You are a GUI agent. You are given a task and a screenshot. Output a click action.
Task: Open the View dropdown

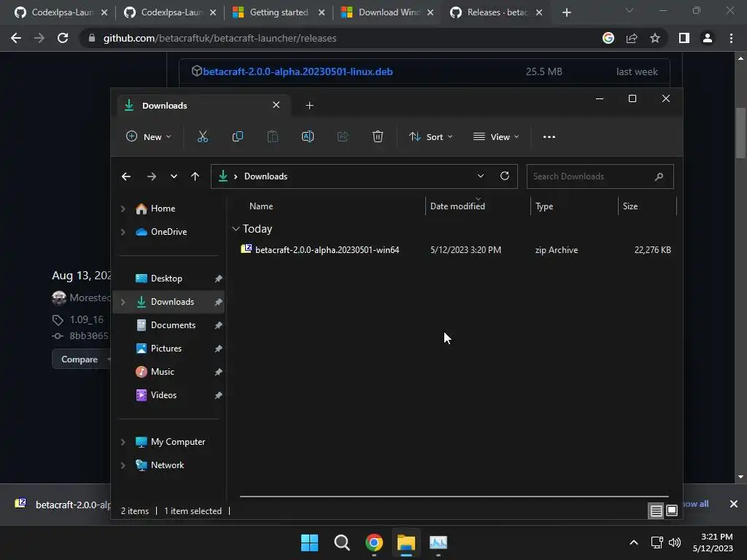pyautogui.click(x=496, y=136)
